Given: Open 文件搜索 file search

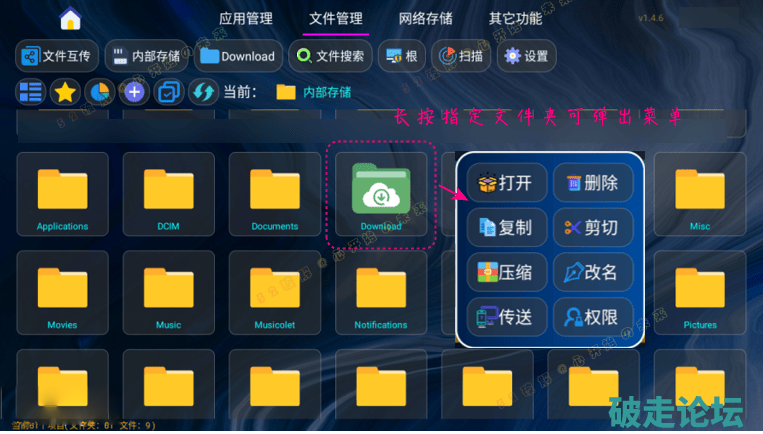Looking at the screenshot, I should [330, 56].
